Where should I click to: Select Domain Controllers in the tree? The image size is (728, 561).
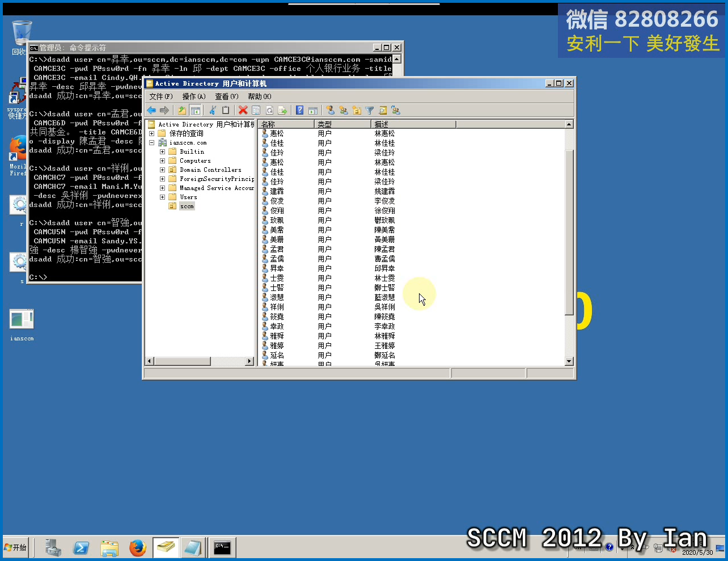pos(210,170)
